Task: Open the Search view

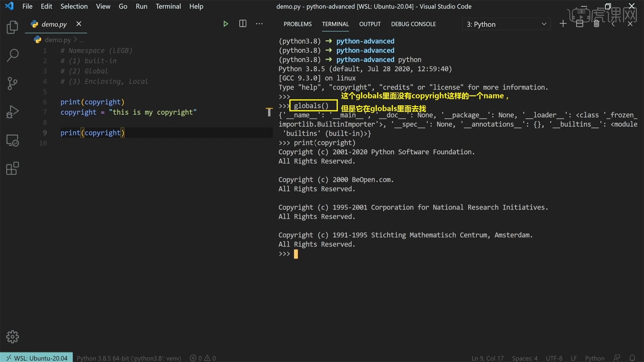Action: point(12,55)
